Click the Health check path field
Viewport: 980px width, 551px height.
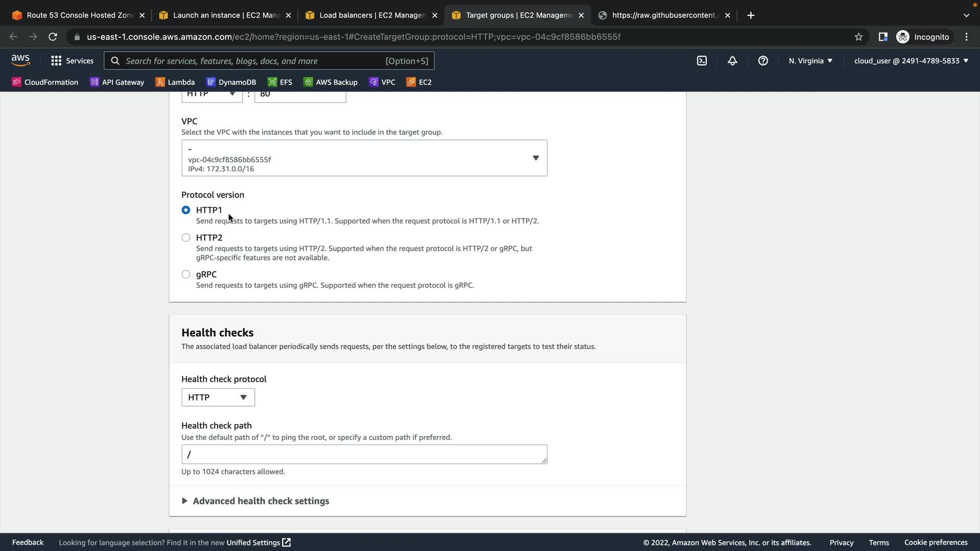pyautogui.click(x=364, y=455)
